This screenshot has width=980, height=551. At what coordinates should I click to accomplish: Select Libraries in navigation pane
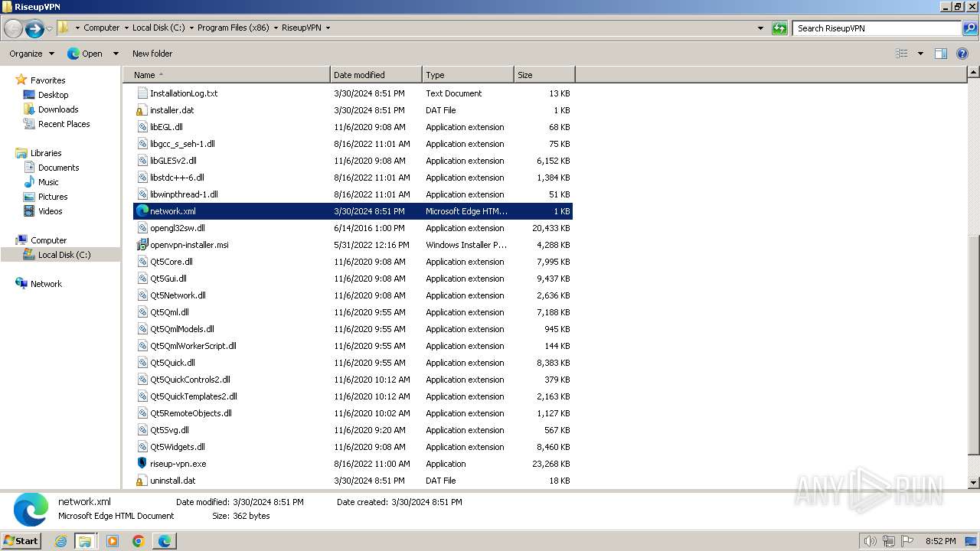pos(46,153)
